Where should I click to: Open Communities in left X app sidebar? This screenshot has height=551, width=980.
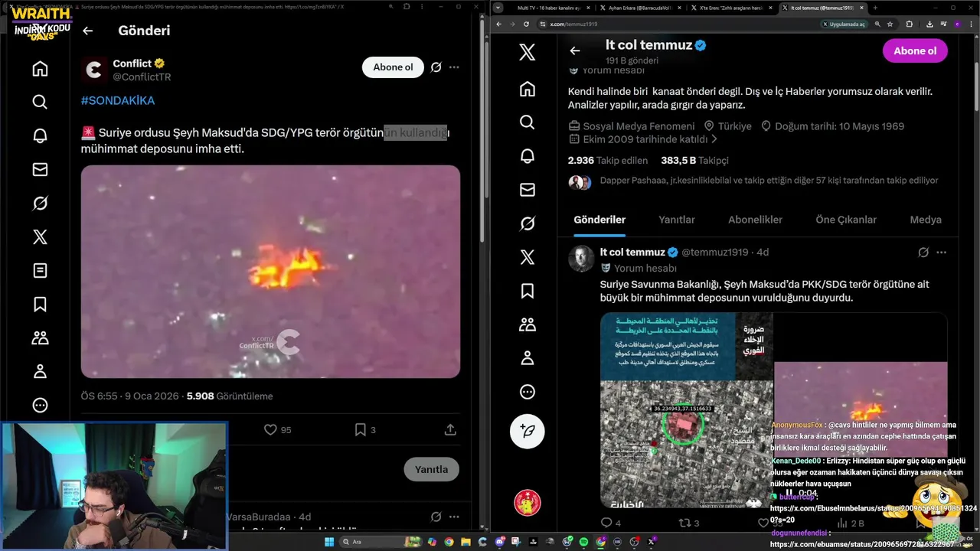pyautogui.click(x=40, y=337)
